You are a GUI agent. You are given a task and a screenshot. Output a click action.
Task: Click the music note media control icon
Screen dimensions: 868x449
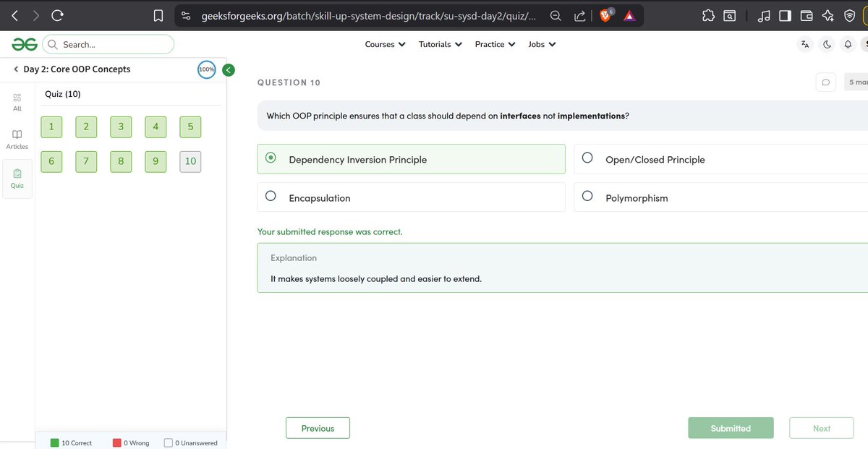(x=764, y=15)
